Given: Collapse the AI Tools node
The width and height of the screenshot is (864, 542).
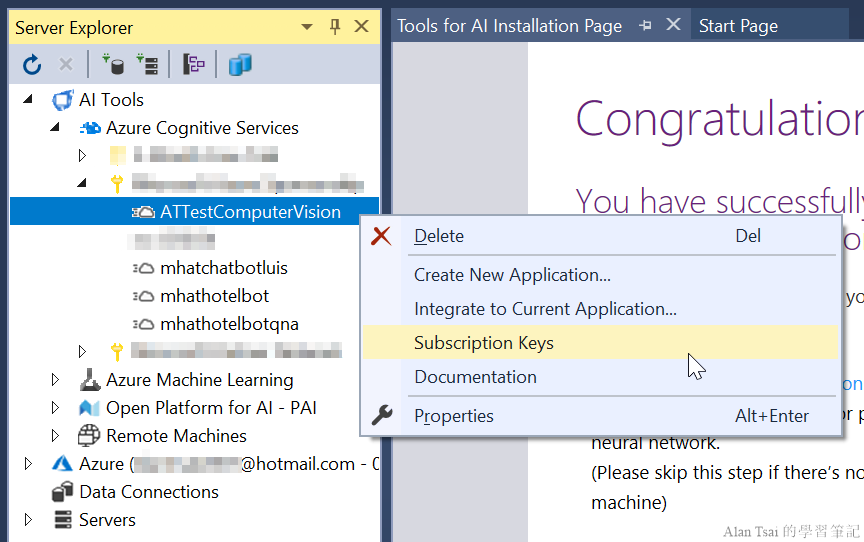Looking at the screenshot, I should [x=28, y=100].
